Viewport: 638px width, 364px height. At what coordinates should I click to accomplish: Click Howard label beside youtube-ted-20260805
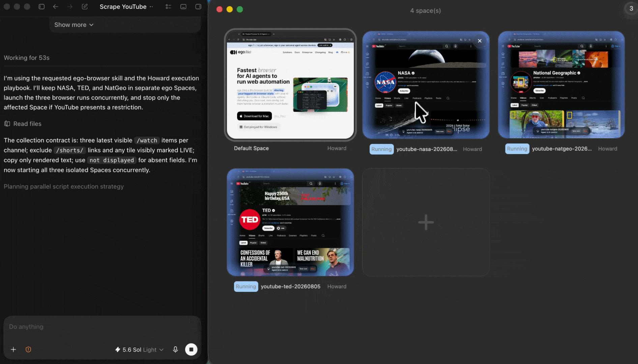[x=337, y=286]
